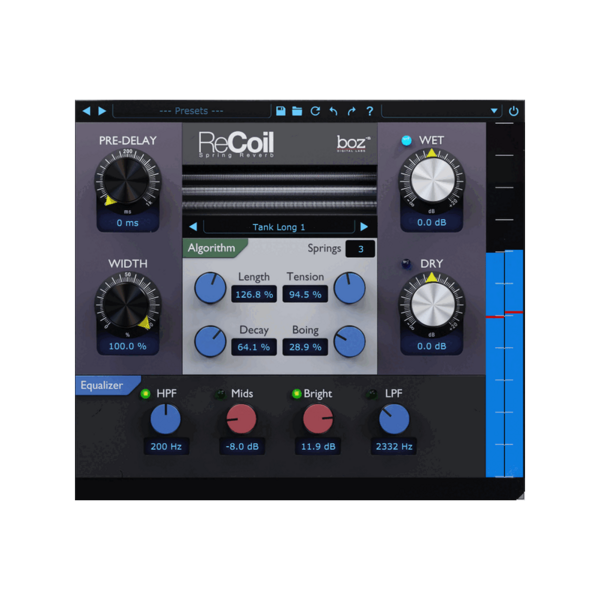Toggle the LPF enable LED
This screenshot has height=600, width=600.
(x=372, y=394)
